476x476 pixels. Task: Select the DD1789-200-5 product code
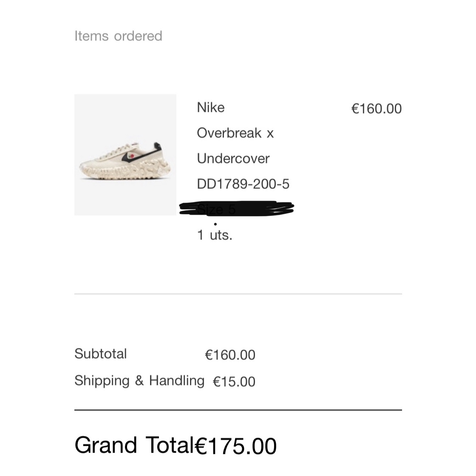pos(243,184)
